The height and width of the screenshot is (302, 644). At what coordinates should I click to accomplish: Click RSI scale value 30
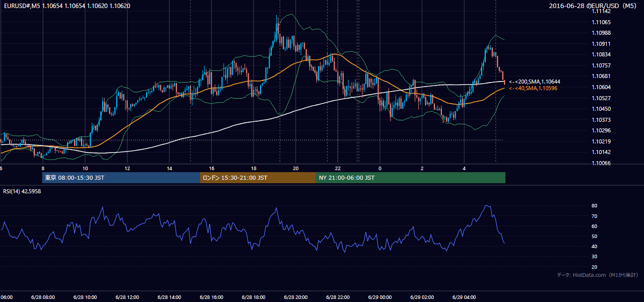(595, 257)
